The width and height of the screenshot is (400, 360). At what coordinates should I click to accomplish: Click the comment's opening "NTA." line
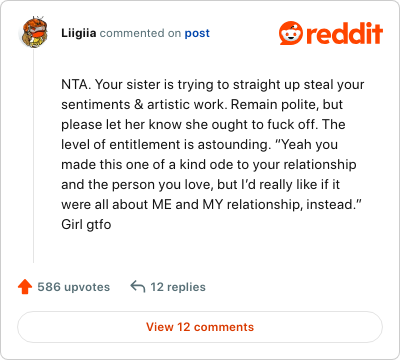213,85
